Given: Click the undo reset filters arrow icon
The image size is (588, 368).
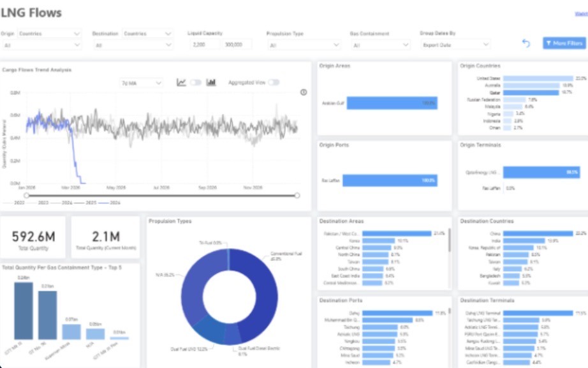Looking at the screenshot, I should [x=526, y=43].
